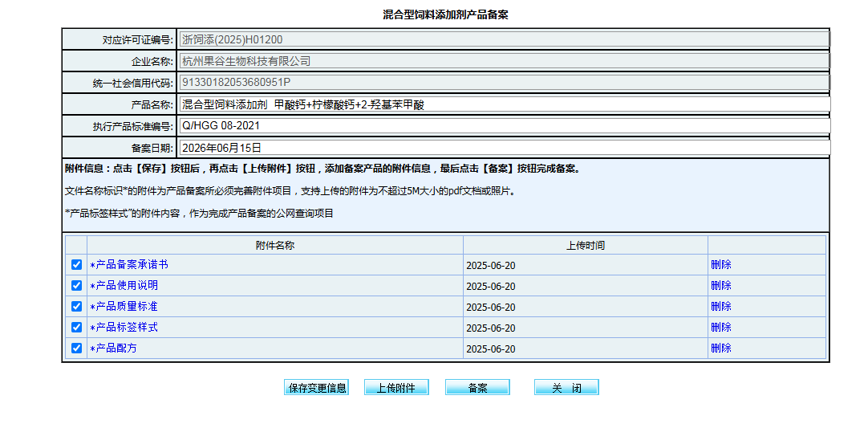Screen dimensions: 868x424
Task: Open the *产品标签样式 attachment link
Action: [x=124, y=328]
